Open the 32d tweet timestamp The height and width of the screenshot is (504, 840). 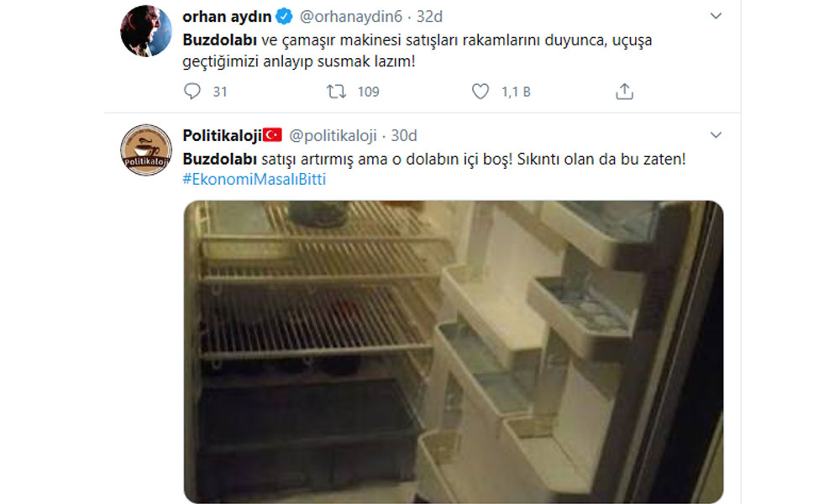click(x=429, y=17)
